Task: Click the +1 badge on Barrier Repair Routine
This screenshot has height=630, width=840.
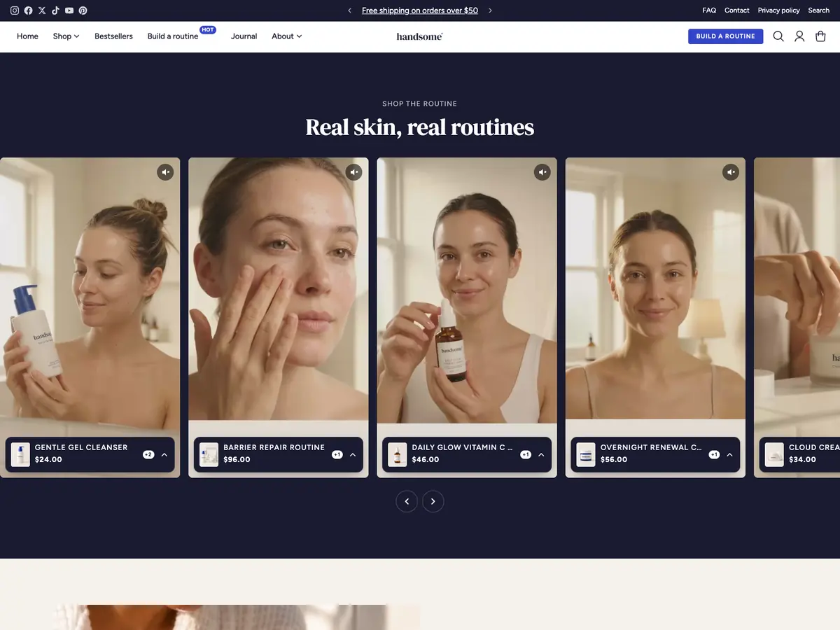Action: coord(337,454)
